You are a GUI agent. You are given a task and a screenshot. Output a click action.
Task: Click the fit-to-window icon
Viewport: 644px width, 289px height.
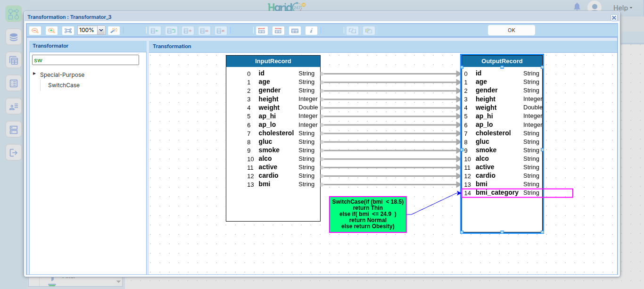click(68, 30)
